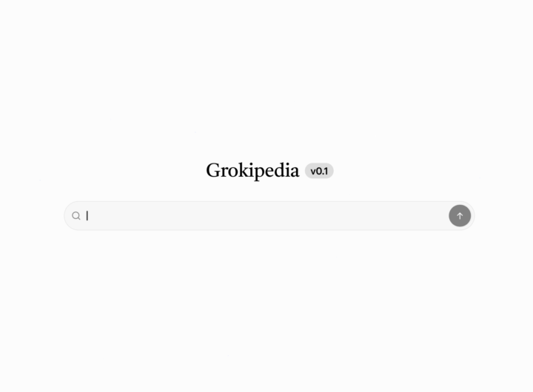Send the query using the up-arrow circle
This screenshot has height=392, width=533.
460,216
